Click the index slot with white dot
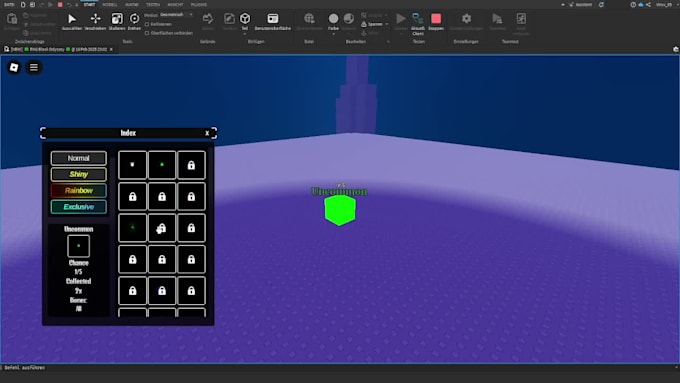 click(132, 165)
